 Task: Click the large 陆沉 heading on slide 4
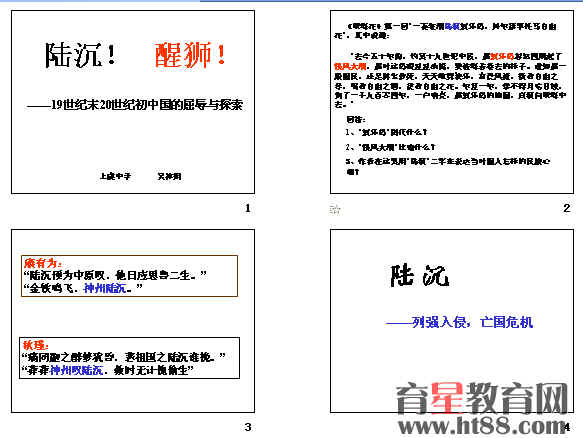[x=420, y=276]
